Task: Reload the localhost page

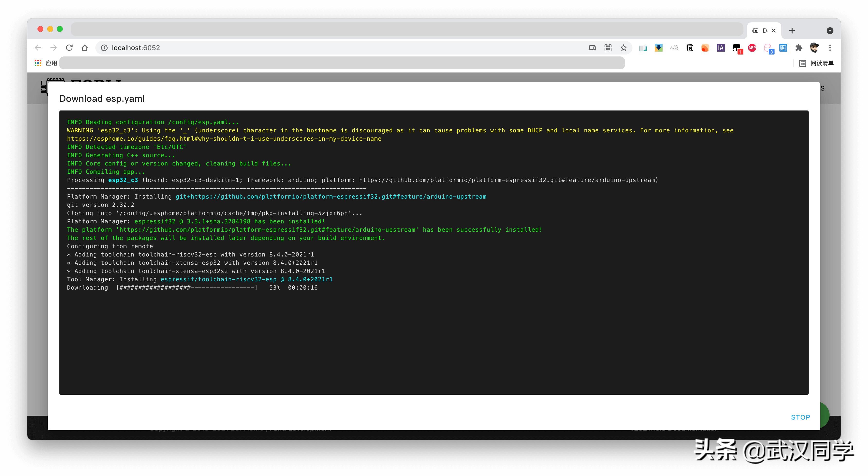Action: click(69, 48)
